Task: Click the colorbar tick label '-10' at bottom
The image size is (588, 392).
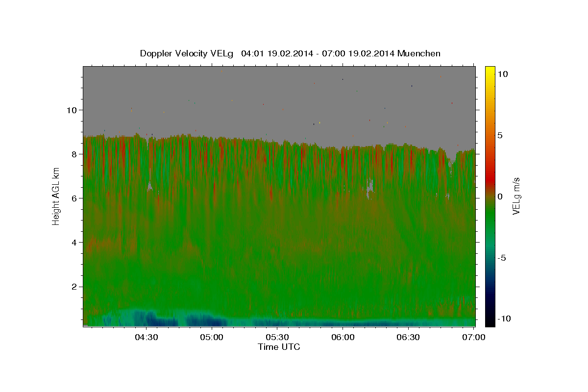Action: (x=504, y=318)
